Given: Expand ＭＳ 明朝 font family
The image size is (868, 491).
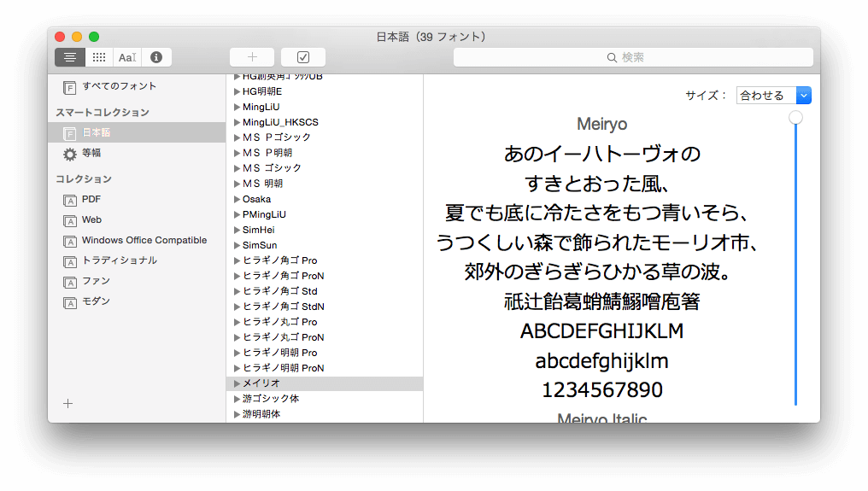Looking at the screenshot, I should [x=237, y=184].
